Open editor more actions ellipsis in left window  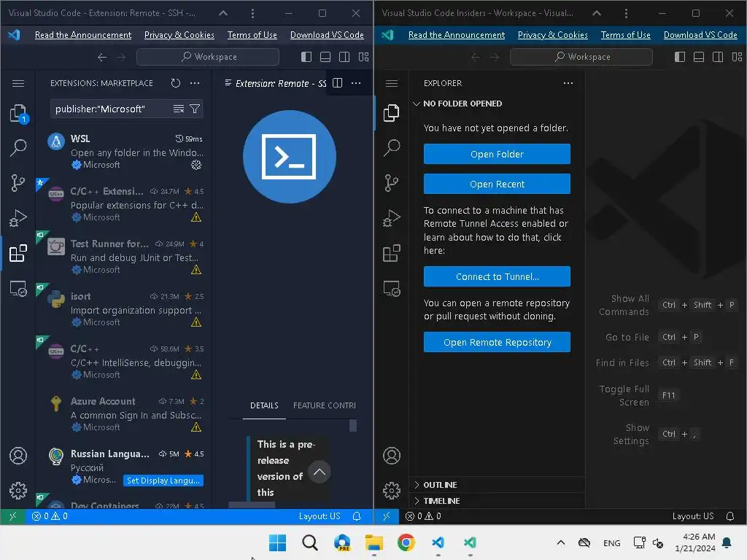pyautogui.click(x=356, y=83)
